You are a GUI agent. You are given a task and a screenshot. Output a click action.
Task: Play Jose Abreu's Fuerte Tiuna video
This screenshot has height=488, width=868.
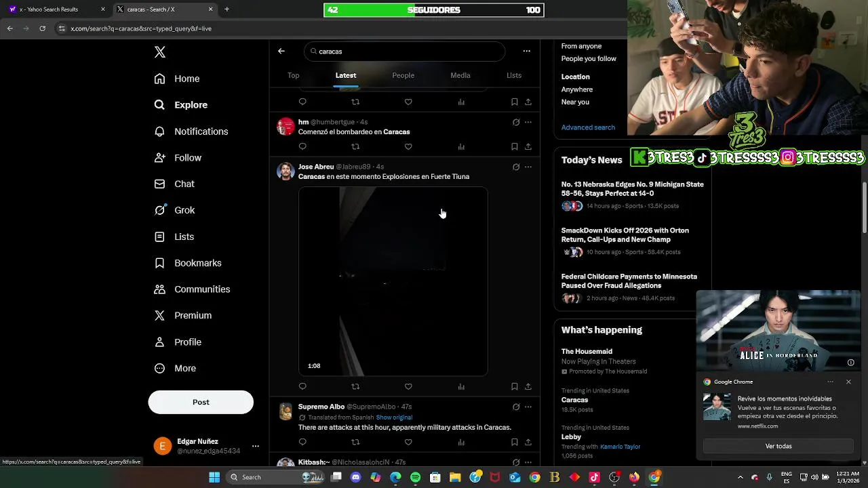pyautogui.click(x=393, y=281)
